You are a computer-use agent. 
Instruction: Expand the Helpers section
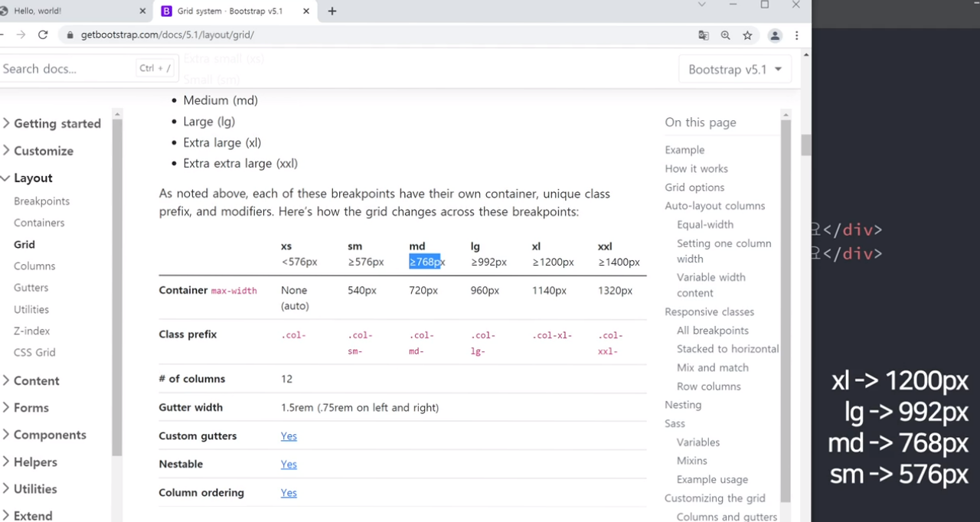[30, 462]
